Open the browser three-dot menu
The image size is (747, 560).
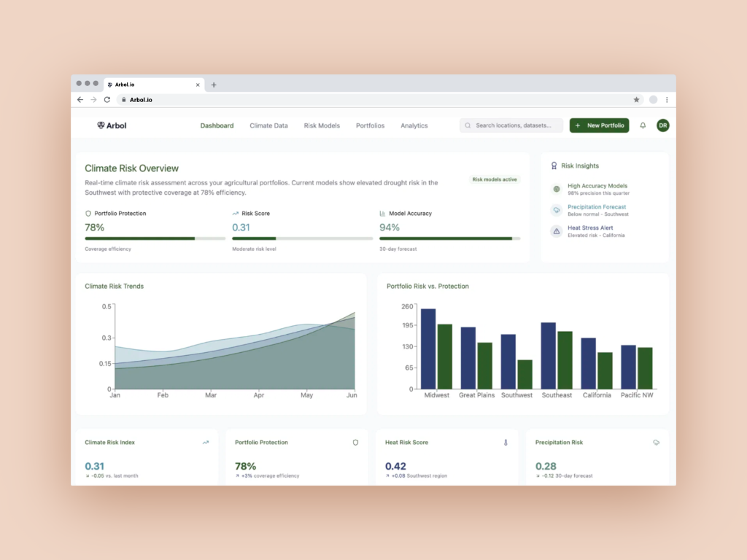click(667, 99)
